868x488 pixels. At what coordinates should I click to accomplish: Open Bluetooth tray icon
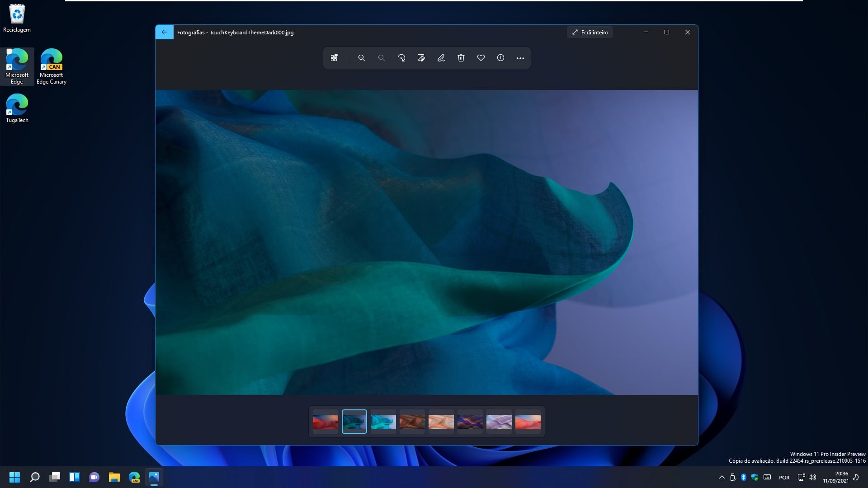tap(744, 477)
